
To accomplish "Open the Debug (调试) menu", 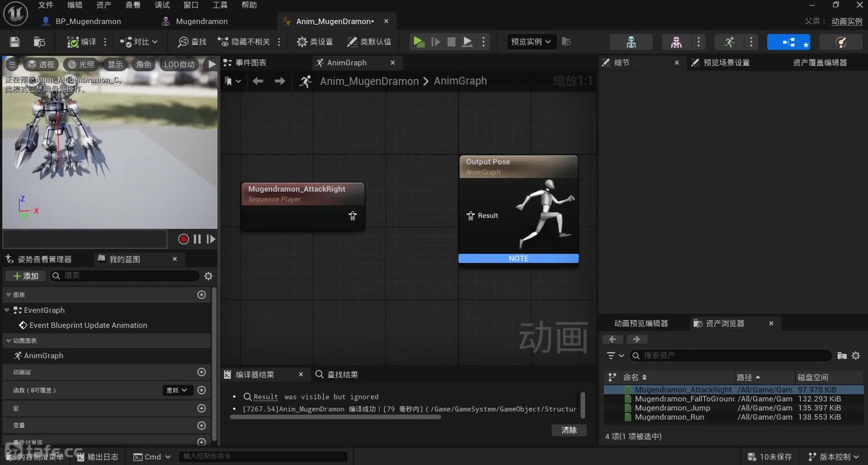I will click(162, 5).
